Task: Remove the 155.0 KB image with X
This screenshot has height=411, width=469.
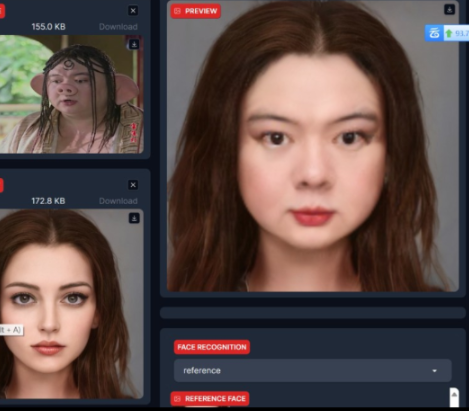Action: [133, 11]
